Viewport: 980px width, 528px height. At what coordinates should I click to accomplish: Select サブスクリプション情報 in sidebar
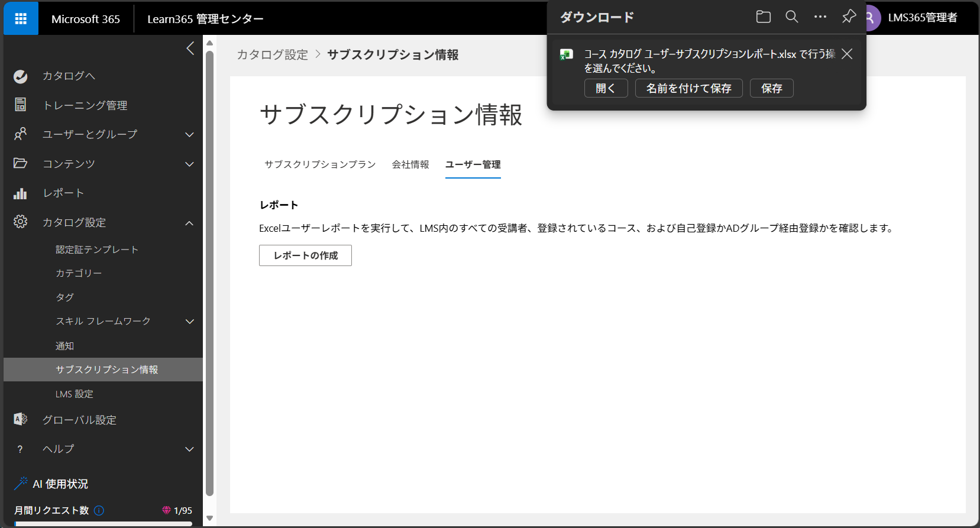[103, 370]
